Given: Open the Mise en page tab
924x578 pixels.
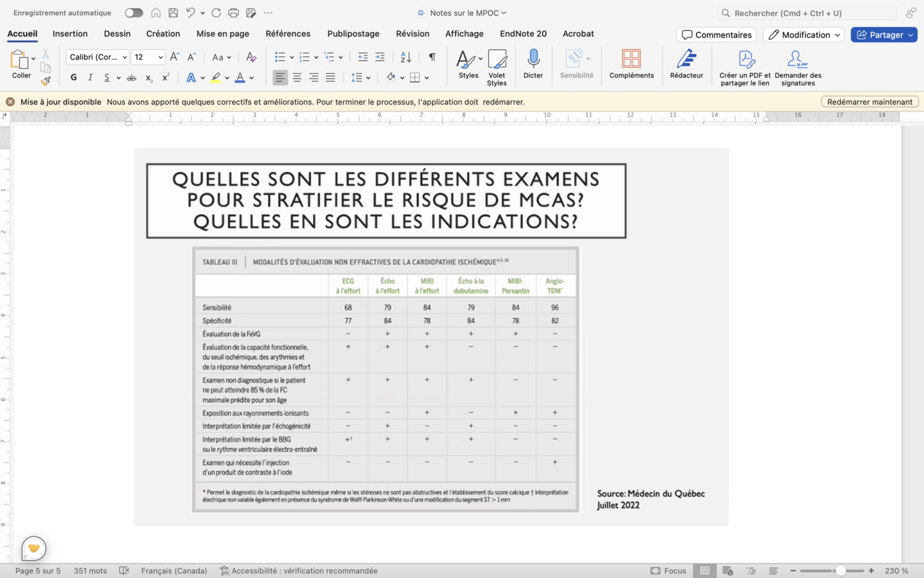Looking at the screenshot, I should coord(222,34).
